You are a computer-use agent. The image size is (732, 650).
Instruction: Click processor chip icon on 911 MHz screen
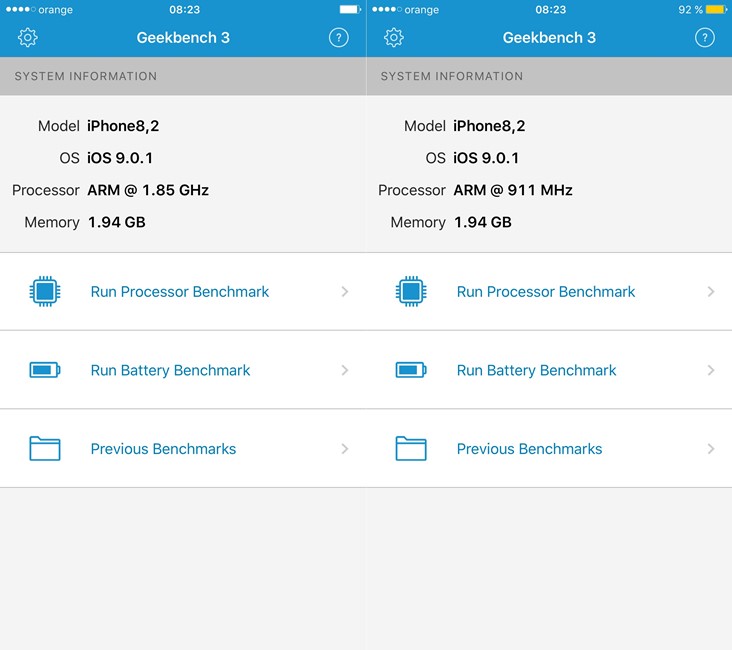(x=411, y=292)
